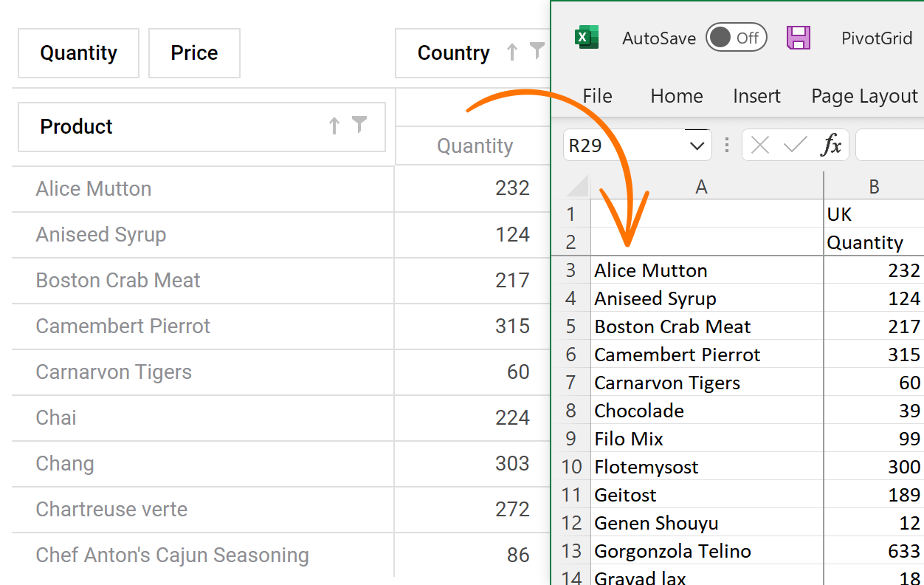This screenshot has height=585, width=924.
Task: Select the Page Layout ribbon tab
Action: point(864,96)
